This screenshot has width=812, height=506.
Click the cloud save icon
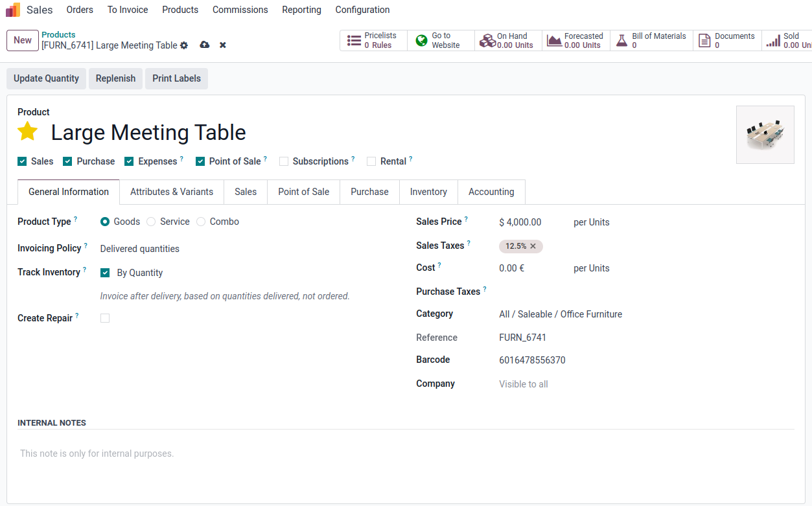click(205, 45)
